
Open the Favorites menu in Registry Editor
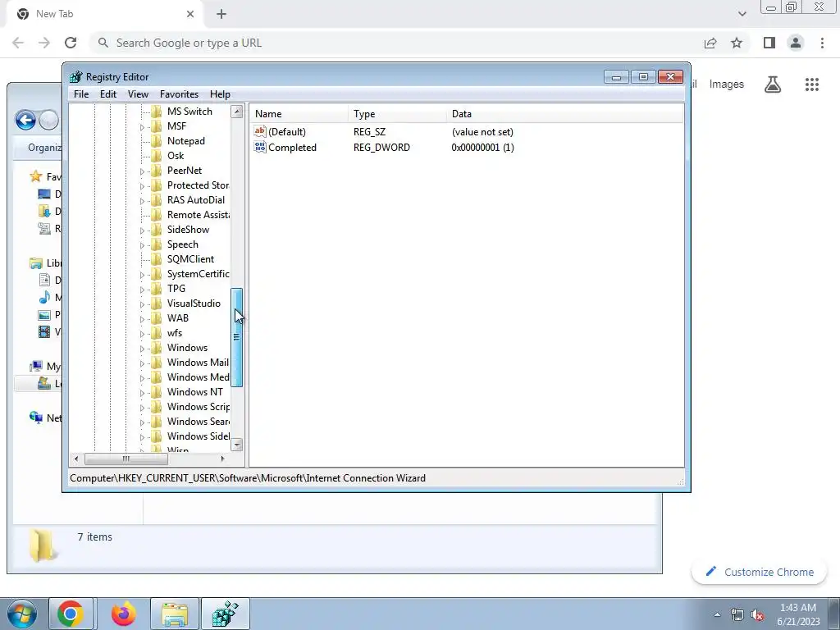179,94
